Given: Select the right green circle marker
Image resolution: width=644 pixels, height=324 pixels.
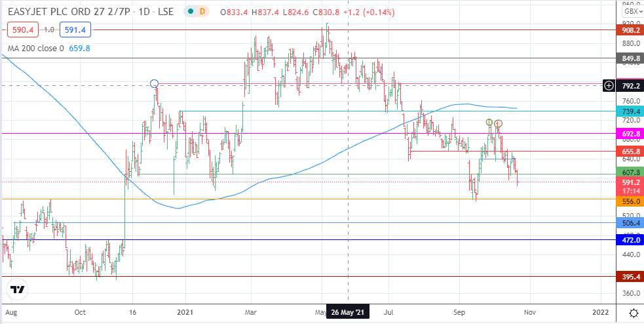Looking at the screenshot, I should [498, 123].
